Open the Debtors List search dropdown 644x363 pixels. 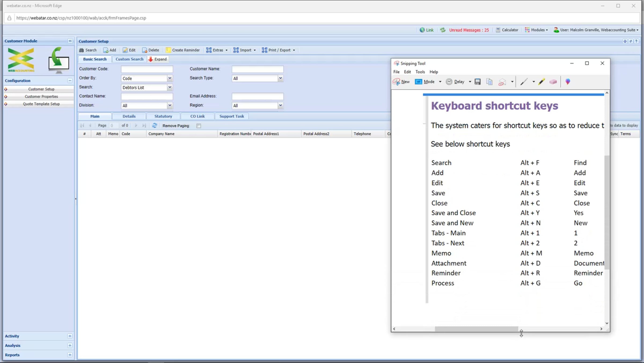[170, 87]
